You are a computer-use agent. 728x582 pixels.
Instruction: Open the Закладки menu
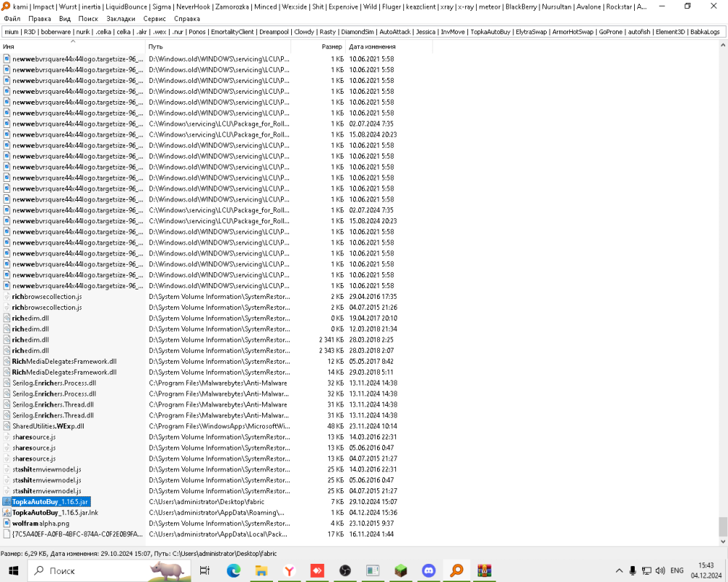coord(121,19)
